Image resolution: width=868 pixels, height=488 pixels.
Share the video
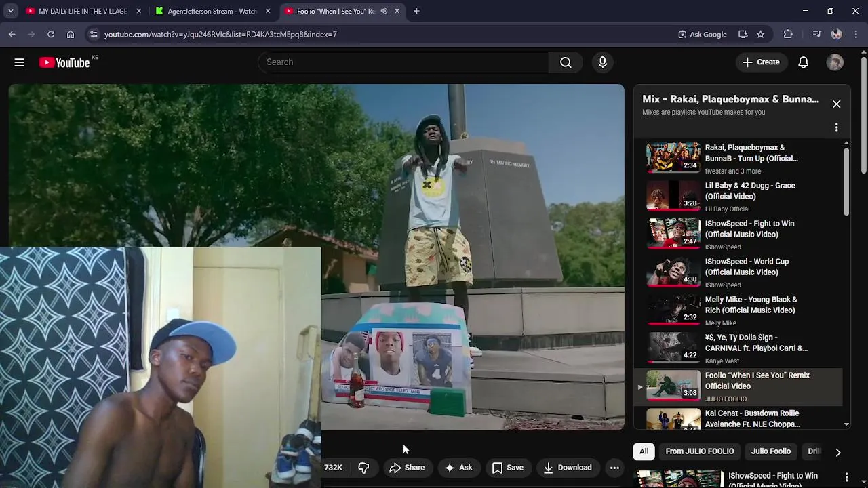tap(407, 468)
